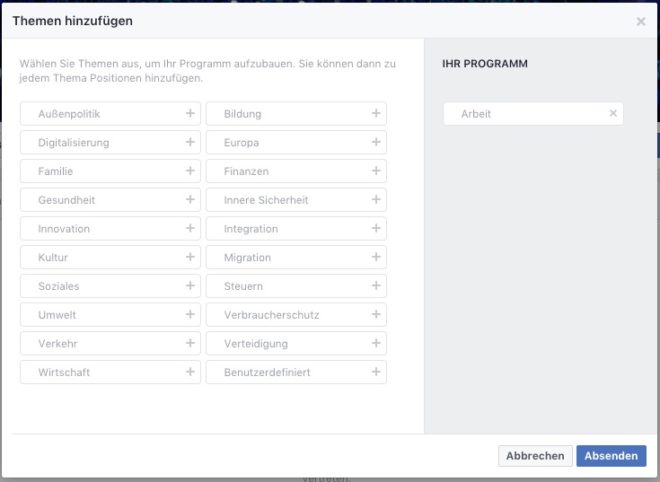The height and width of the screenshot is (482, 660).
Task: Click the plus icon next to Verbraucherschutz
Action: pyautogui.click(x=376, y=314)
